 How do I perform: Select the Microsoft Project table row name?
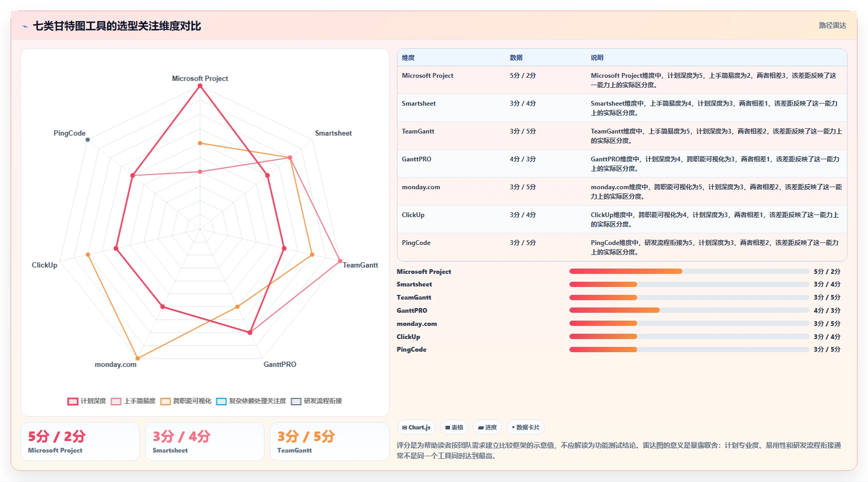427,76
